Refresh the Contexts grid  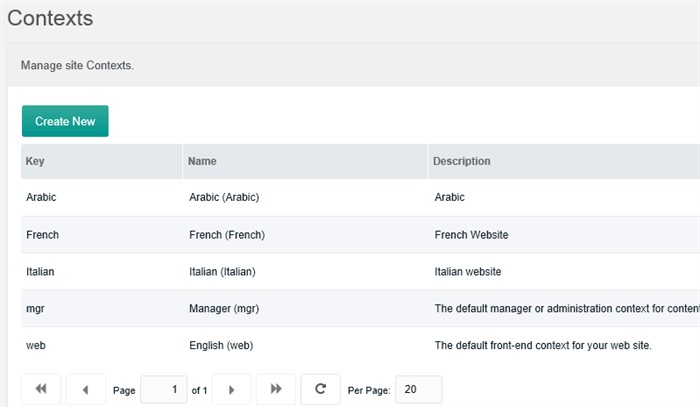pos(320,389)
